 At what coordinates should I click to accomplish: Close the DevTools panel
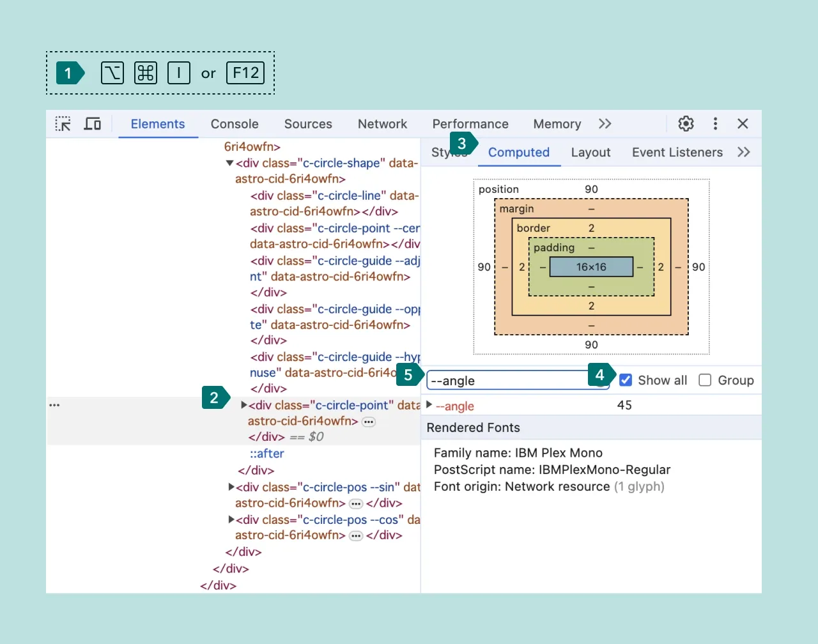[x=743, y=124]
